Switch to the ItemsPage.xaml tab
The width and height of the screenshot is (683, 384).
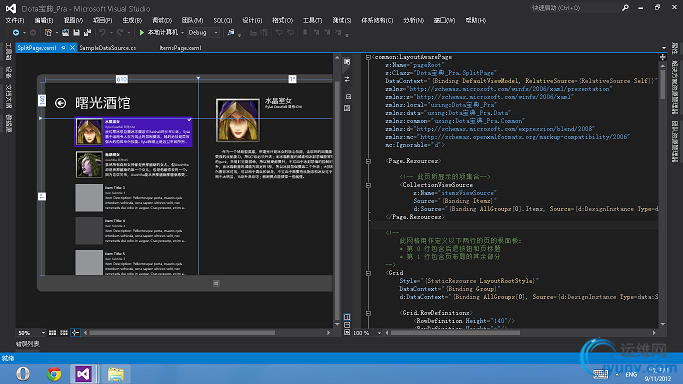tap(180, 48)
